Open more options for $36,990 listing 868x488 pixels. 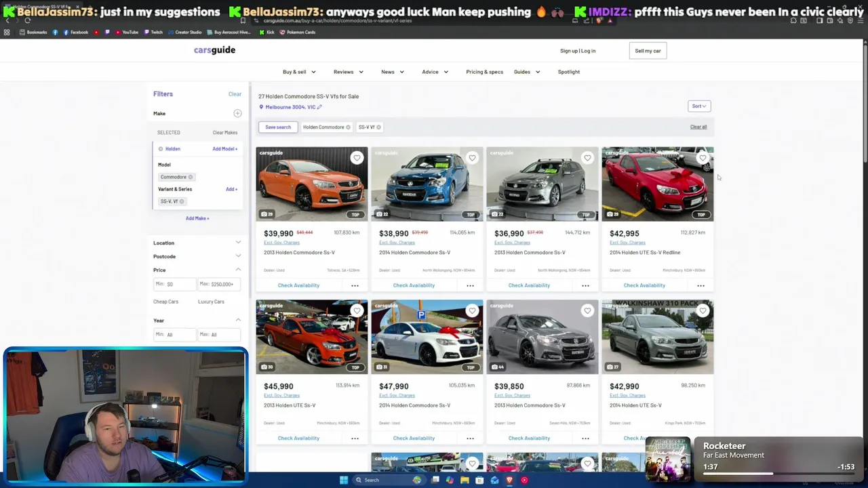tap(585, 285)
